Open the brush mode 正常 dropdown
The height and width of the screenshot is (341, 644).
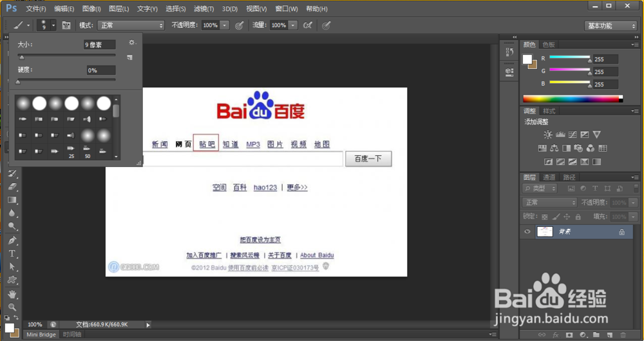(131, 26)
